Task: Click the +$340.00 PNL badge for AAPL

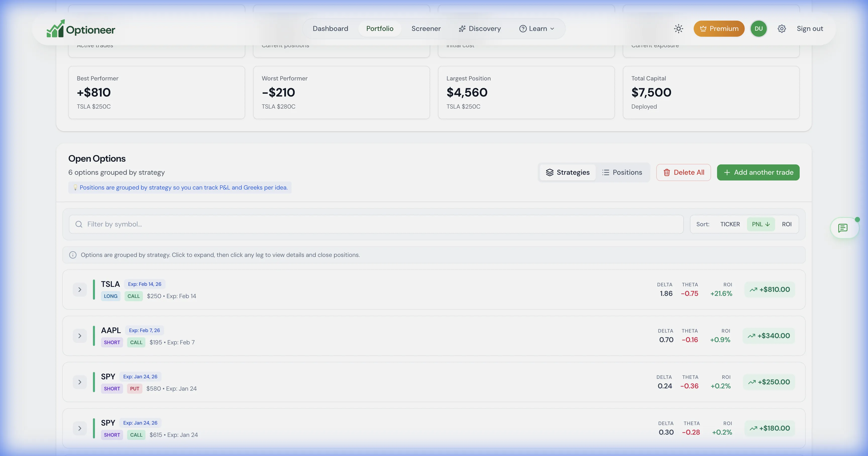Action: tap(769, 336)
